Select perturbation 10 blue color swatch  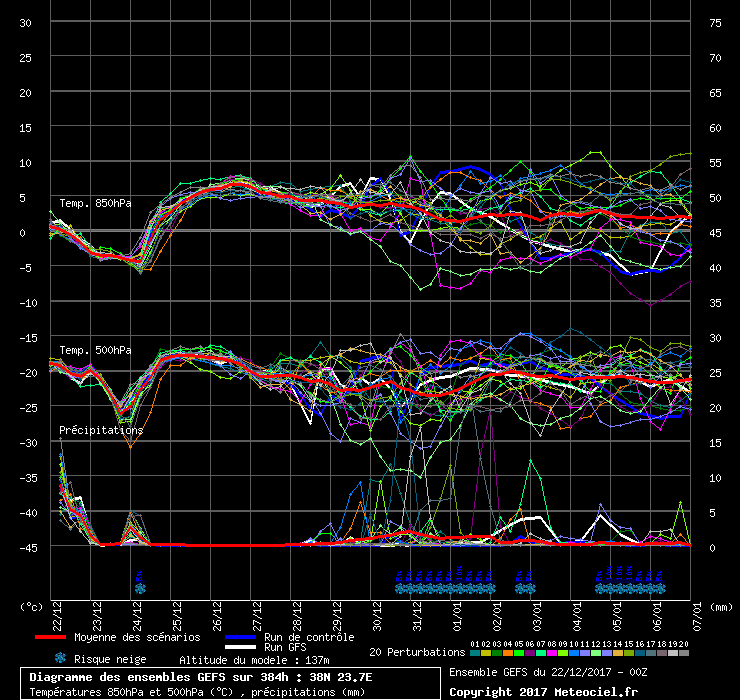(x=574, y=653)
